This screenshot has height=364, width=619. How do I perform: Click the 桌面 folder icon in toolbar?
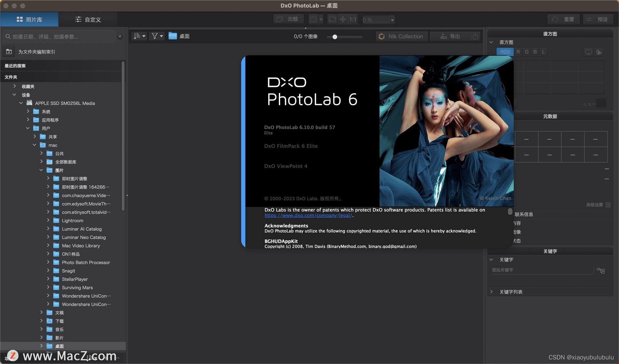pyautogui.click(x=173, y=36)
